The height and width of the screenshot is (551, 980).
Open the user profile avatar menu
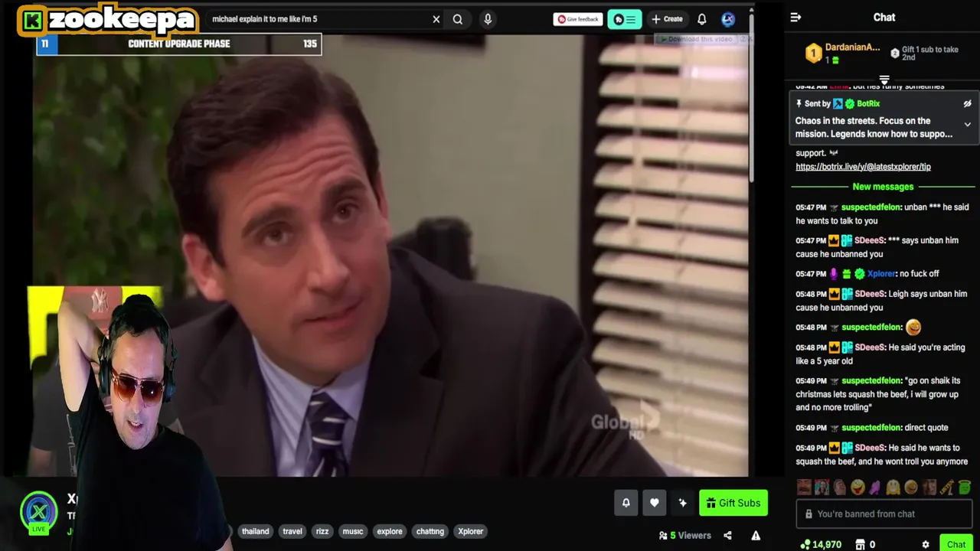[728, 19]
